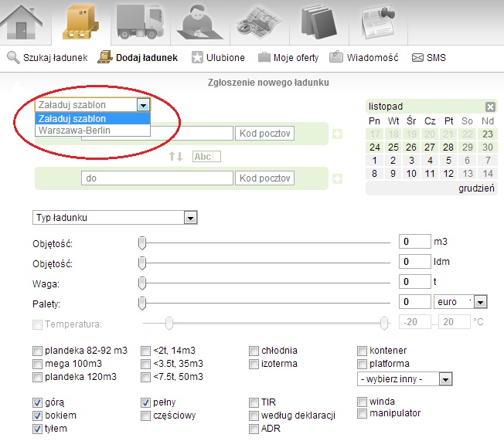Click the Palety slider handle

tap(142, 304)
